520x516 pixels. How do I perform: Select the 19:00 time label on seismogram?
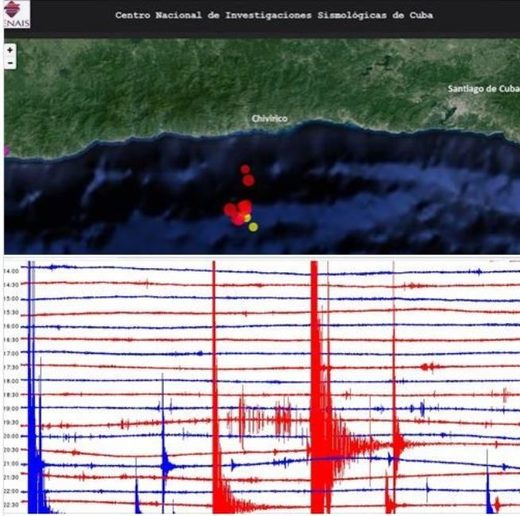coord(11,408)
